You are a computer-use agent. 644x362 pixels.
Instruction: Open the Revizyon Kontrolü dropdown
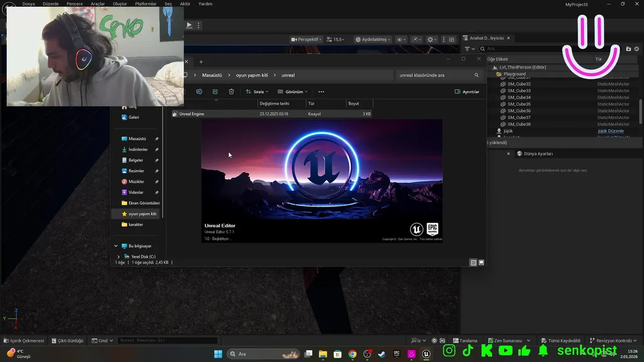click(613, 340)
